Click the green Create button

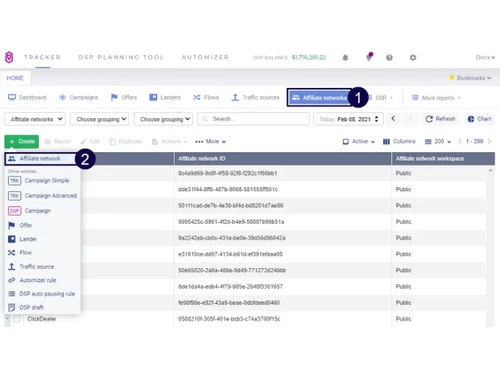point(22,141)
